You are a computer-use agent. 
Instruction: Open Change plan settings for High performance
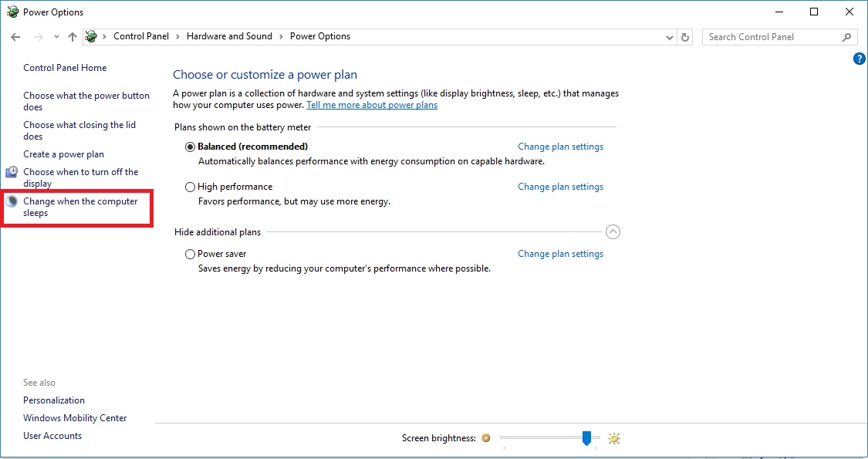[560, 187]
